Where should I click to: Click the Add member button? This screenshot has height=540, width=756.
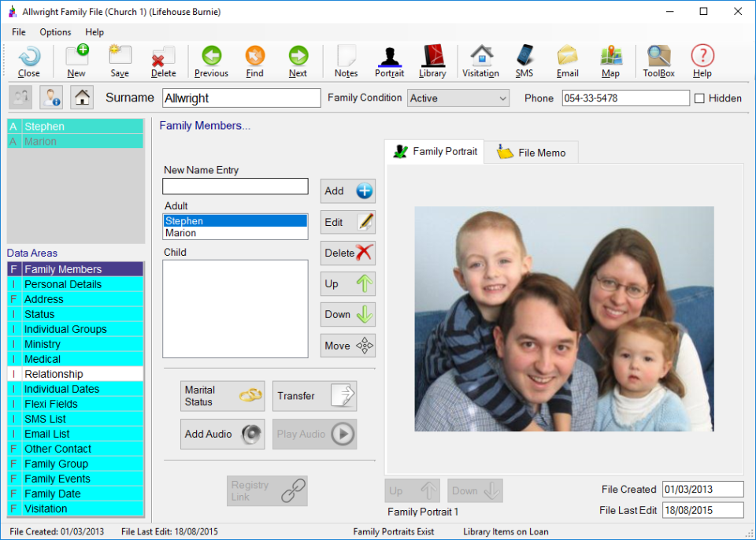pyautogui.click(x=347, y=190)
